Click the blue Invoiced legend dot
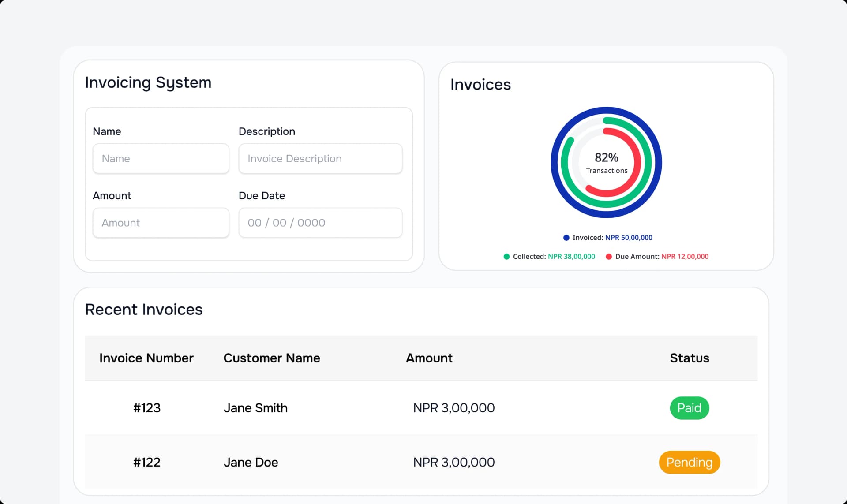The height and width of the screenshot is (504, 847). [566, 237]
